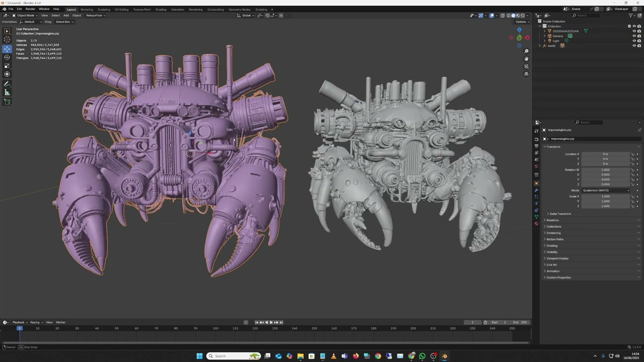Switch to the Geometry Nodes workspace tab
The width and height of the screenshot is (644, 362).
[x=239, y=10]
